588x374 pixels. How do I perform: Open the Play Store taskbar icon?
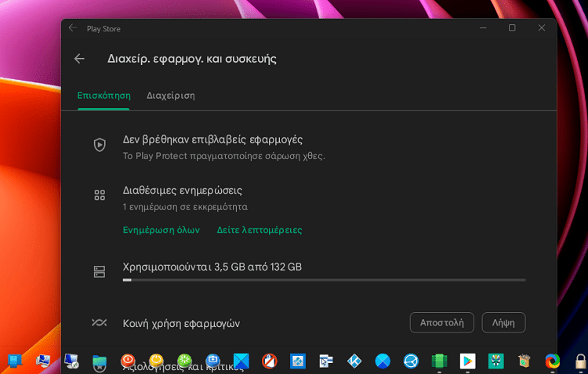click(467, 361)
